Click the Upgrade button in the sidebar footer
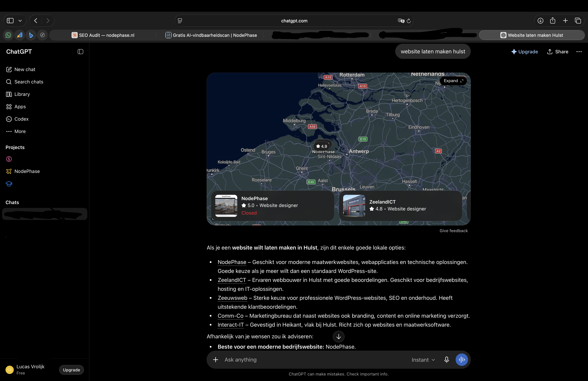 point(71,370)
